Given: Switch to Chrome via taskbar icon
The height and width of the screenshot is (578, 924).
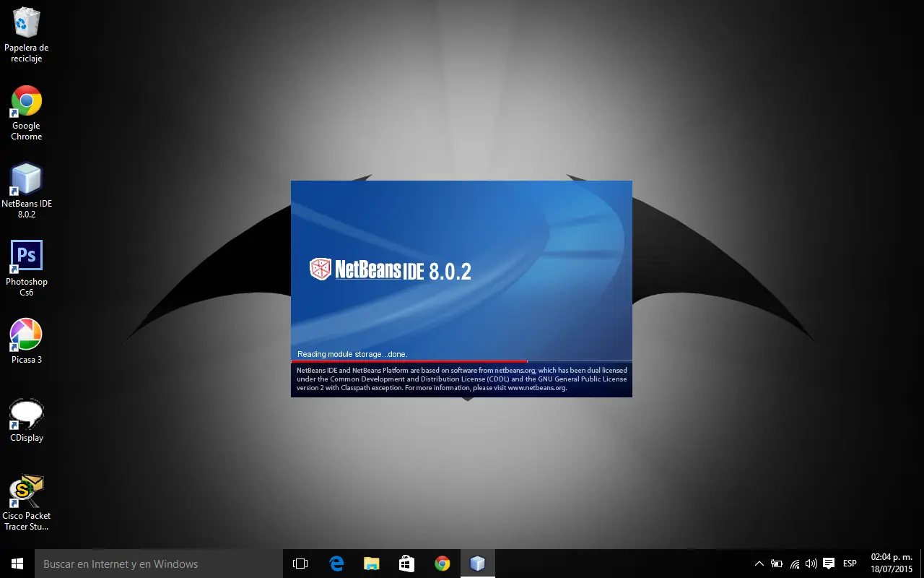Looking at the screenshot, I should [x=443, y=564].
